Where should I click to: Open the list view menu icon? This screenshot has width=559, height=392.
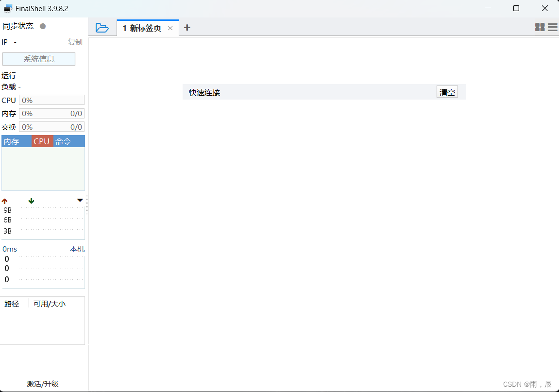pos(552,27)
